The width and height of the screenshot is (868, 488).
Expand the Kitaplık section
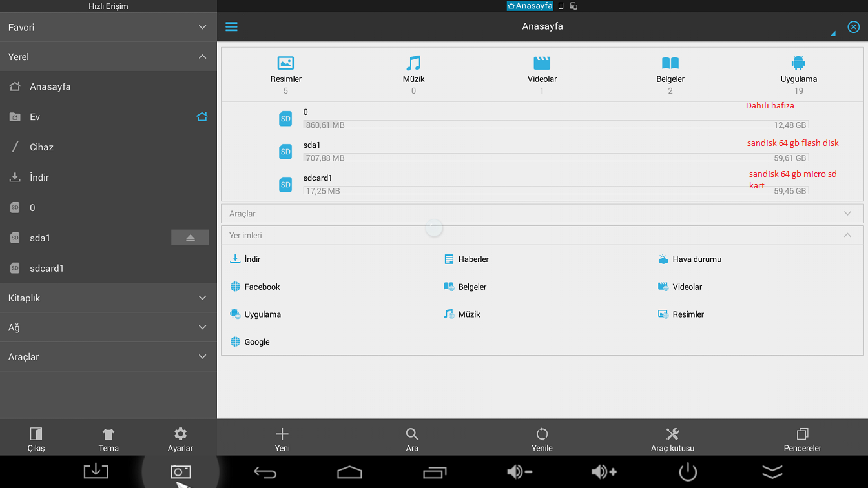[108, 298]
